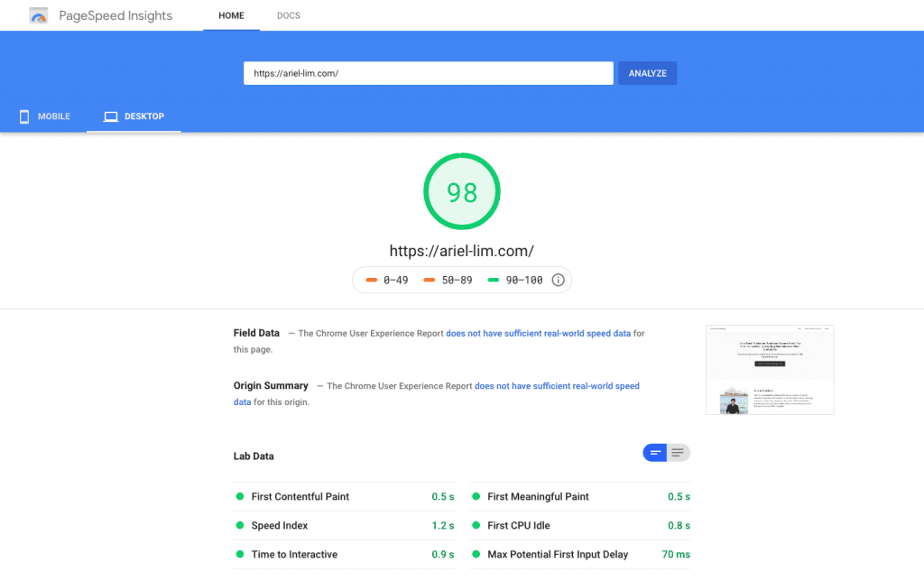The image size is (924, 581).
Task: Switch to the MOBILE results tab
Action: [x=45, y=116]
